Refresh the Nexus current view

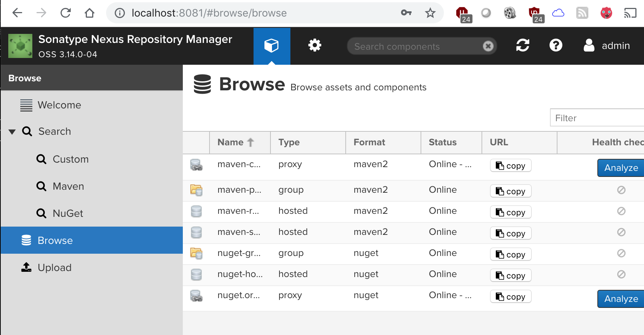pyautogui.click(x=523, y=46)
